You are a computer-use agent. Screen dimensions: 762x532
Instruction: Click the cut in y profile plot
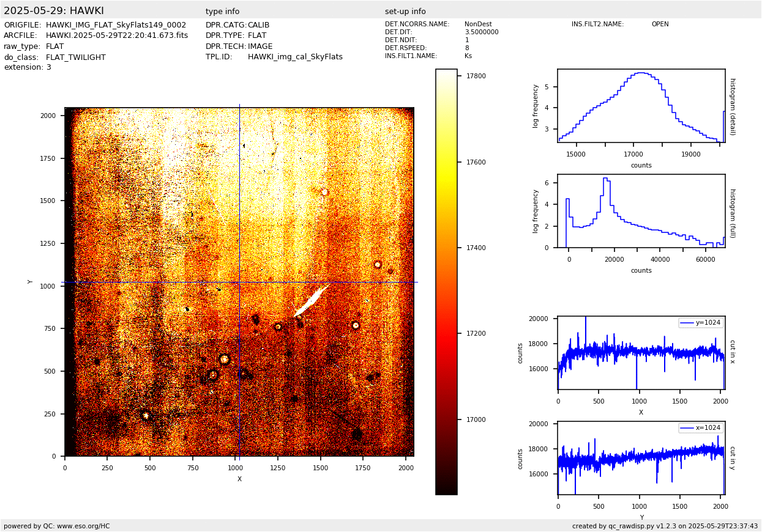coord(641,458)
